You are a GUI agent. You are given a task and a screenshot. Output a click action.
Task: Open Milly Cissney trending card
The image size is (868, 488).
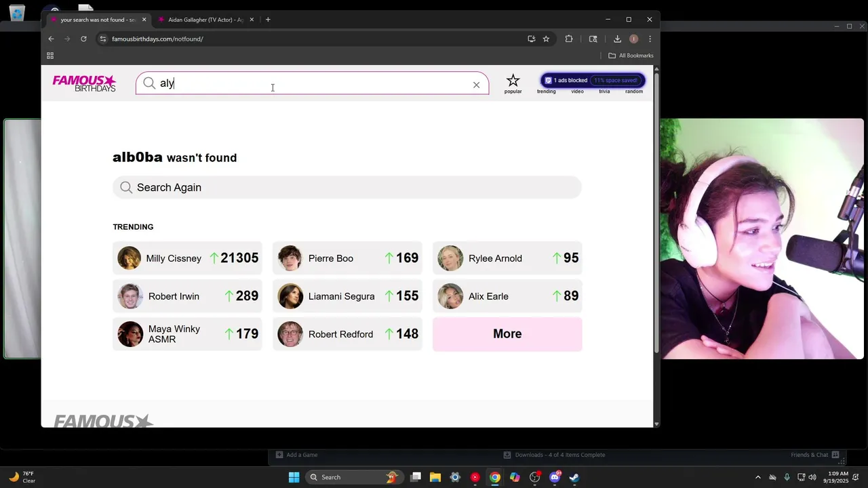coord(187,258)
